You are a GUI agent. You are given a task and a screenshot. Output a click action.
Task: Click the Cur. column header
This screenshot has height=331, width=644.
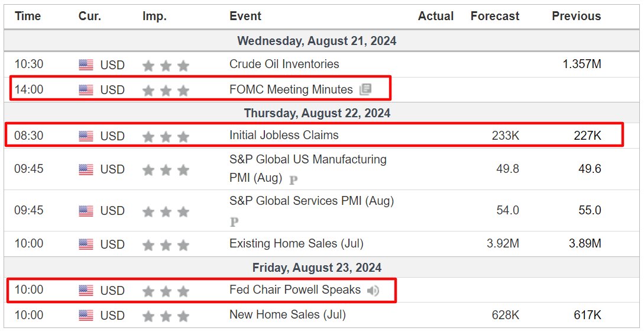click(x=89, y=16)
